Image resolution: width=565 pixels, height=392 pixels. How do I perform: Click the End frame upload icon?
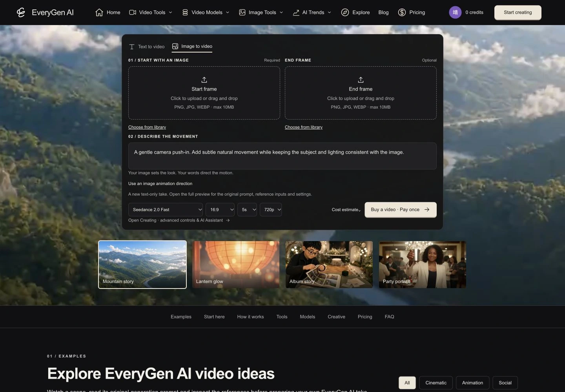(x=361, y=80)
